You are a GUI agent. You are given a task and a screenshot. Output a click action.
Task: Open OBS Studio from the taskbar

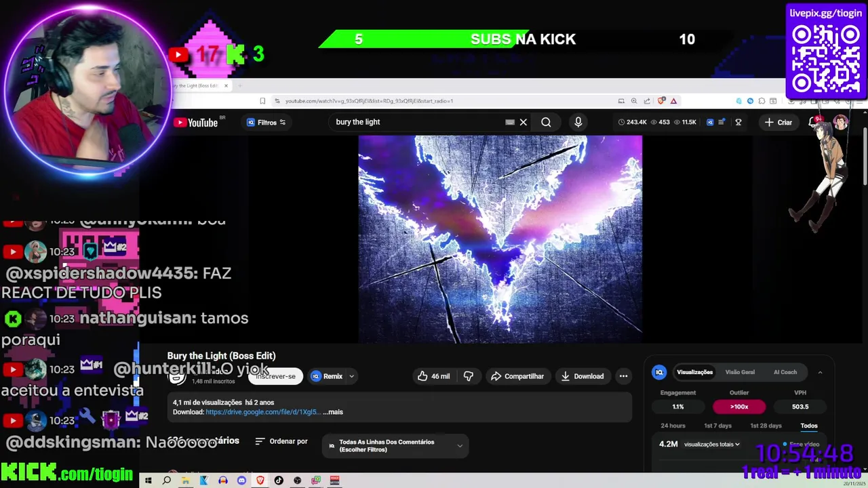(x=297, y=481)
